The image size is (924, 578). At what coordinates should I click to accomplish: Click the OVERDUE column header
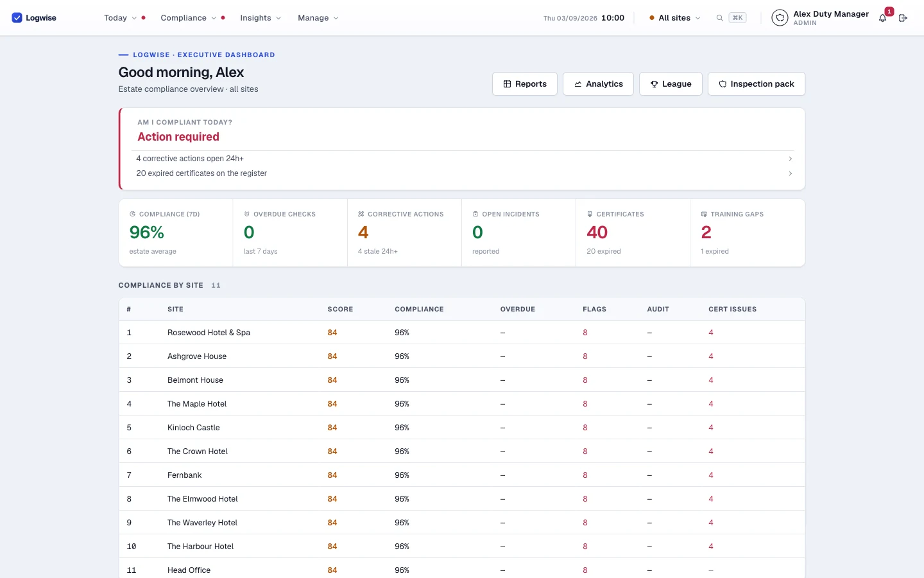point(517,310)
